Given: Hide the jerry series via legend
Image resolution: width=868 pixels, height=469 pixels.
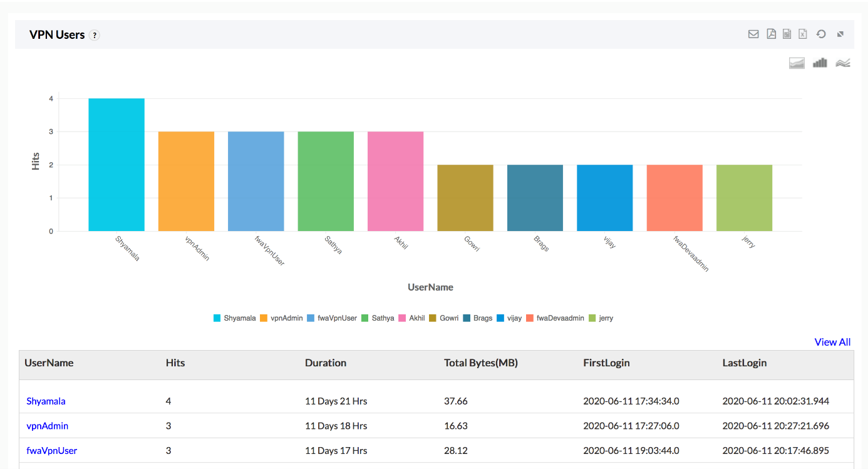Looking at the screenshot, I should pos(602,317).
